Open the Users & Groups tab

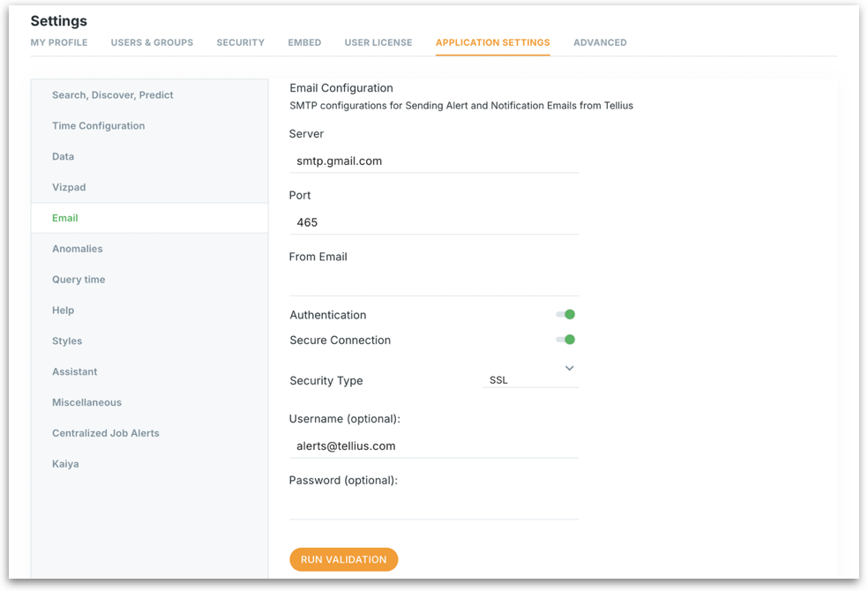[x=152, y=42]
